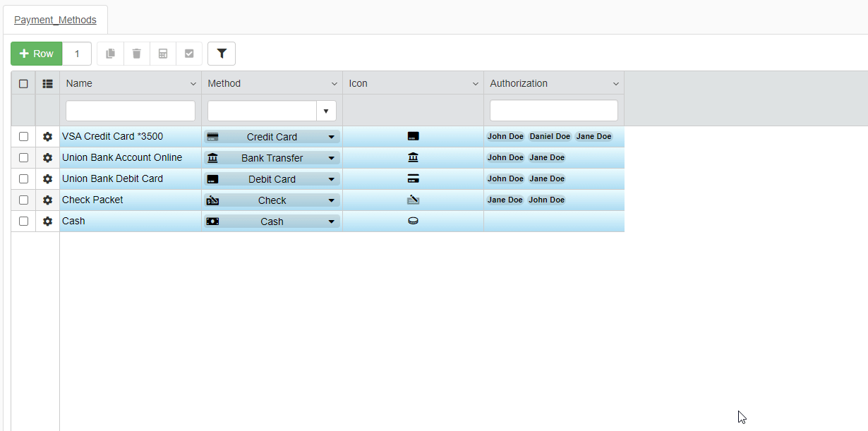868x431 pixels.
Task: Click the Name column filter input
Action: point(131,111)
